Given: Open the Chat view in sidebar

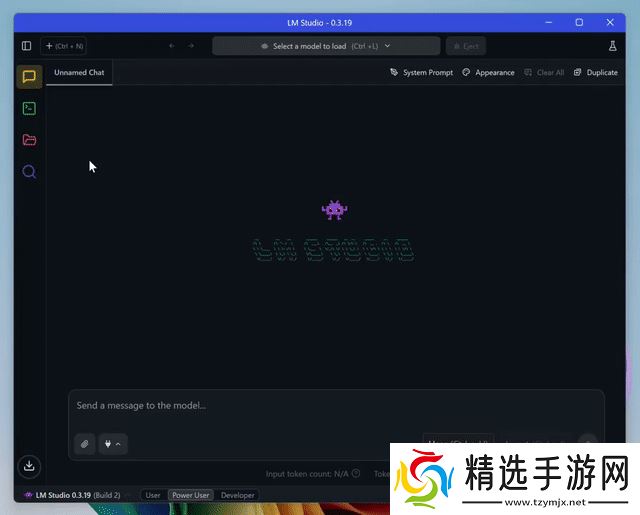Looking at the screenshot, I should pyautogui.click(x=29, y=76).
